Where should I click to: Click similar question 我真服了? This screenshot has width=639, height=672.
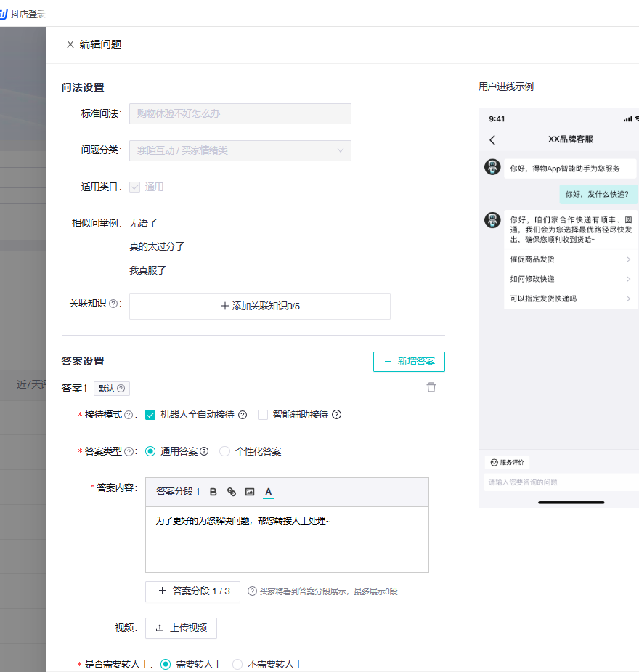coord(147,270)
